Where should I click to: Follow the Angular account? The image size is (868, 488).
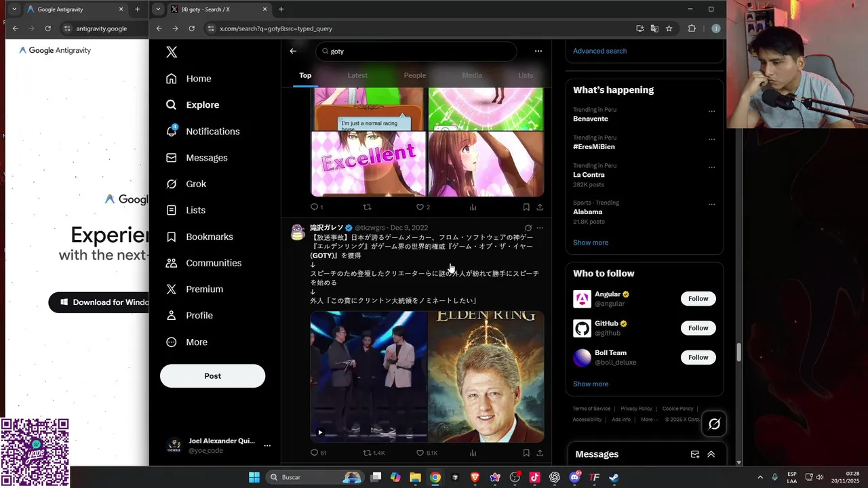coord(698,299)
